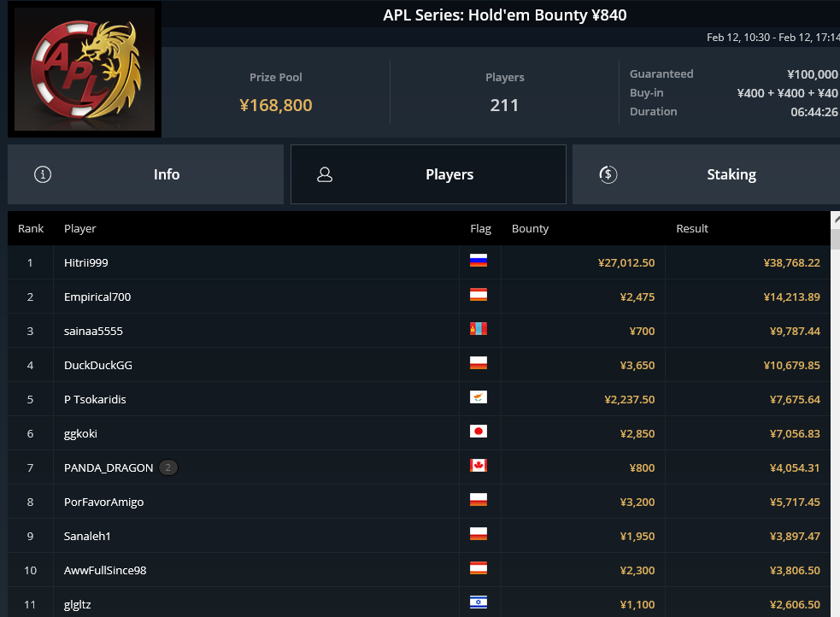Click the result value ¥4,054.31
840x617 pixels.
pyautogui.click(x=795, y=468)
